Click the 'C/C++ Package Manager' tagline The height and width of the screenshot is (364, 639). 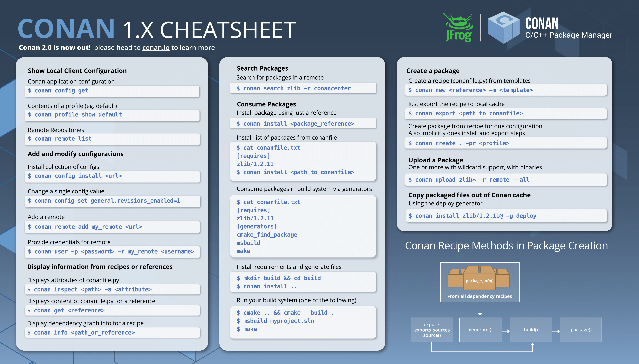pyautogui.click(x=568, y=35)
